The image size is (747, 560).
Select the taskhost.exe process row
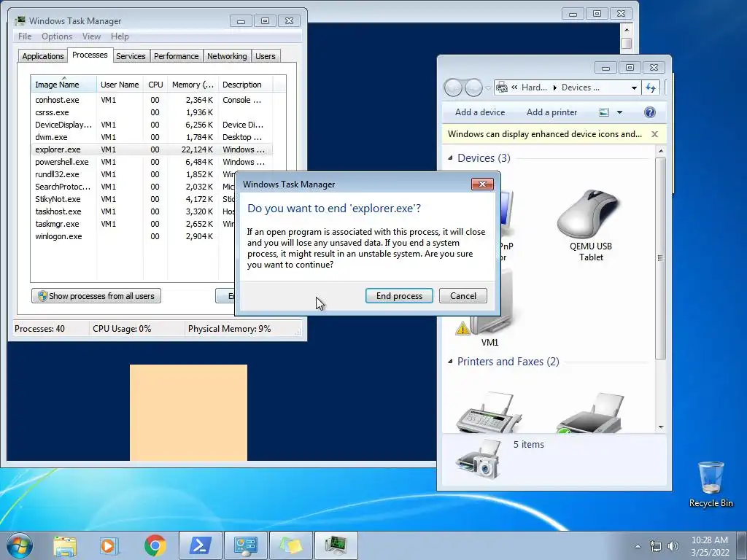pos(133,211)
